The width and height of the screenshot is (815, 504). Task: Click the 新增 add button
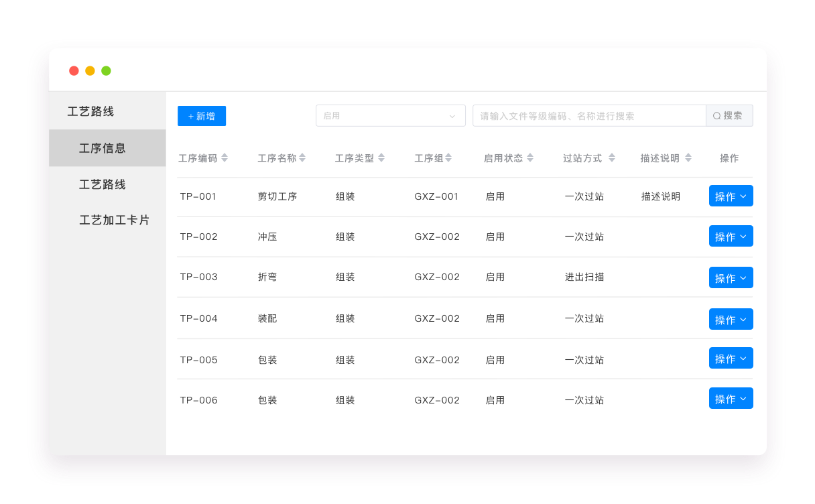202,116
